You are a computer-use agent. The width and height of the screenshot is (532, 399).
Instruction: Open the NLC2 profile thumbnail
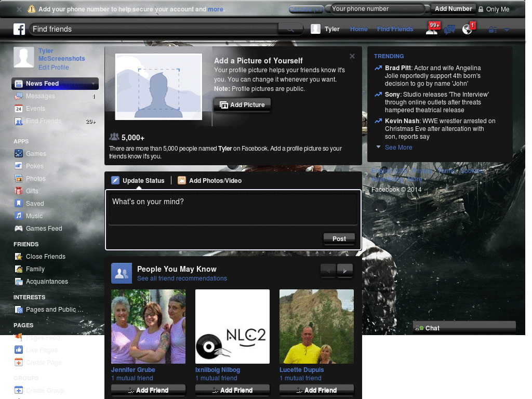tap(232, 326)
